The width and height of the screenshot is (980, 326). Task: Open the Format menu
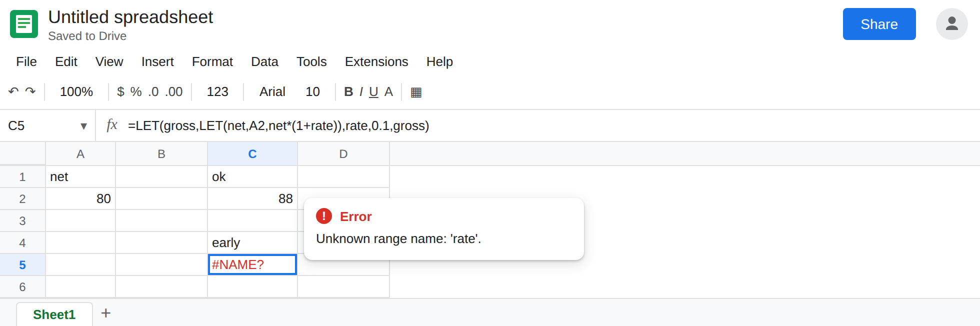coord(212,61)
